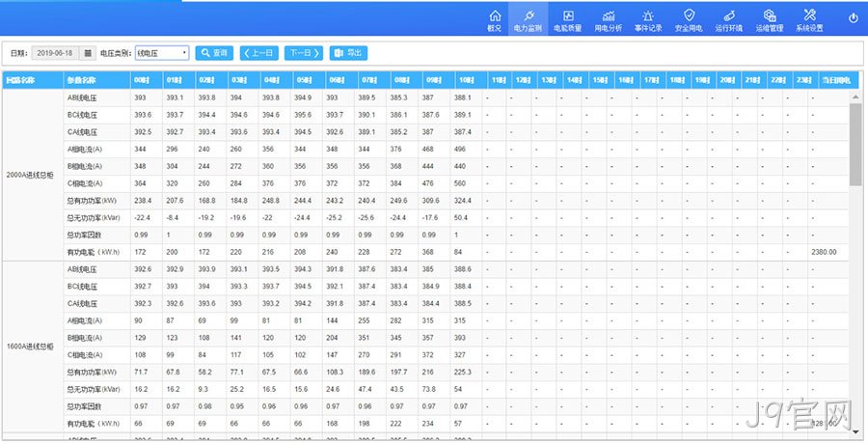This screenshot has height=444, width=868.
Task: Go to previous day with 上一日
Action: 259,53
